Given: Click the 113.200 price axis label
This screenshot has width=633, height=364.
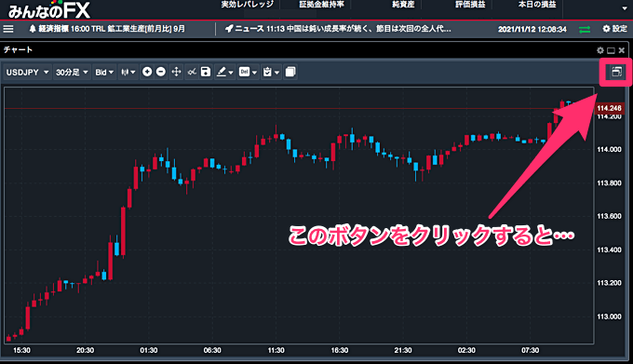Looking at the screenshot, I should click(609, 283).
